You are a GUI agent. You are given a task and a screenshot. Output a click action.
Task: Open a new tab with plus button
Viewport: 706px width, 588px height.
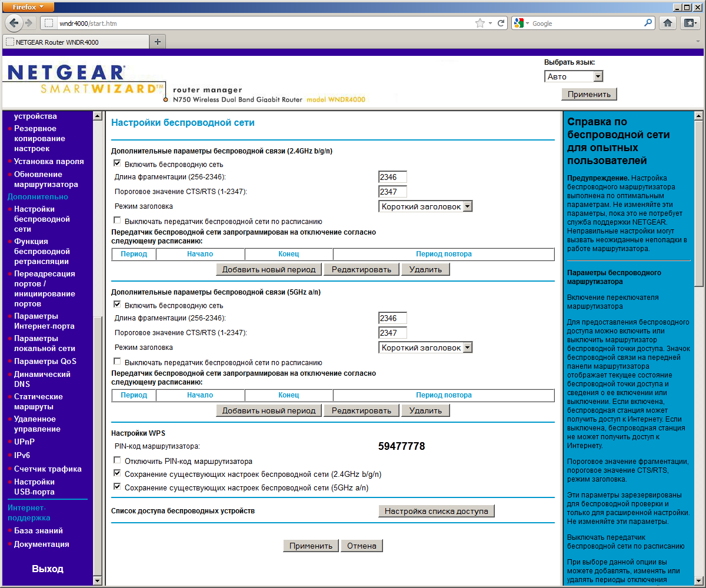click(157, 42)
